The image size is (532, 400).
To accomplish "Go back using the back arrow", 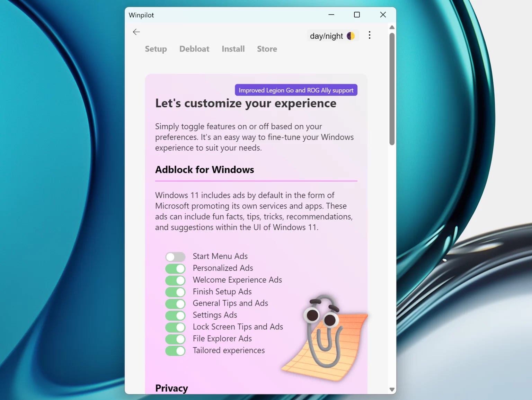I will [x=136, y=32].
